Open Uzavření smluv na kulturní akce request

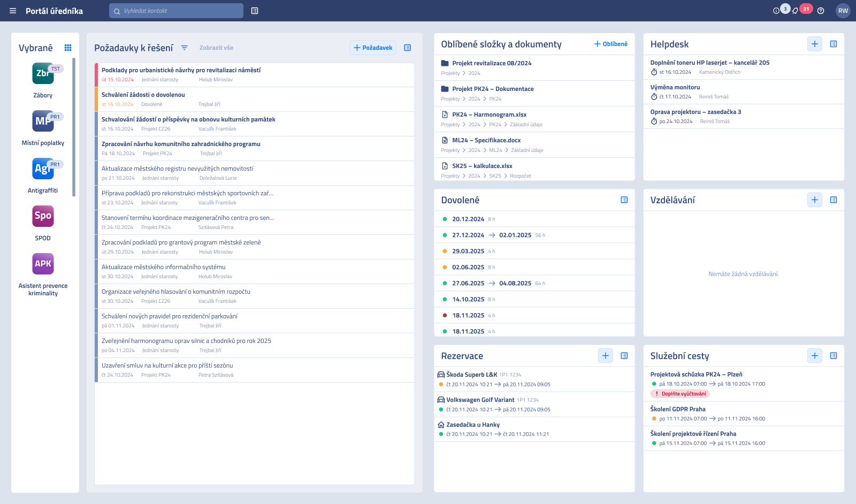point(255,370)
